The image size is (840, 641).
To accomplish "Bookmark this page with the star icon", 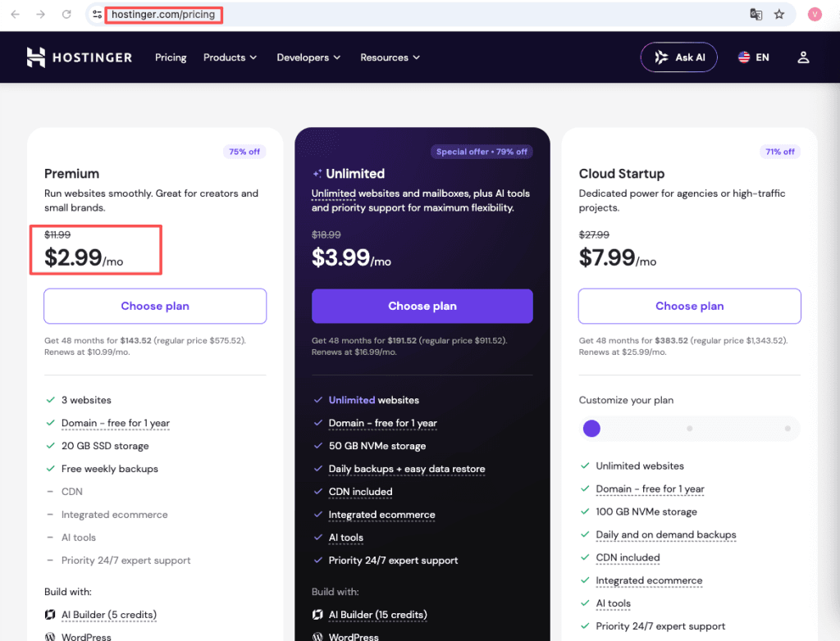I will [x=779, y=15].
